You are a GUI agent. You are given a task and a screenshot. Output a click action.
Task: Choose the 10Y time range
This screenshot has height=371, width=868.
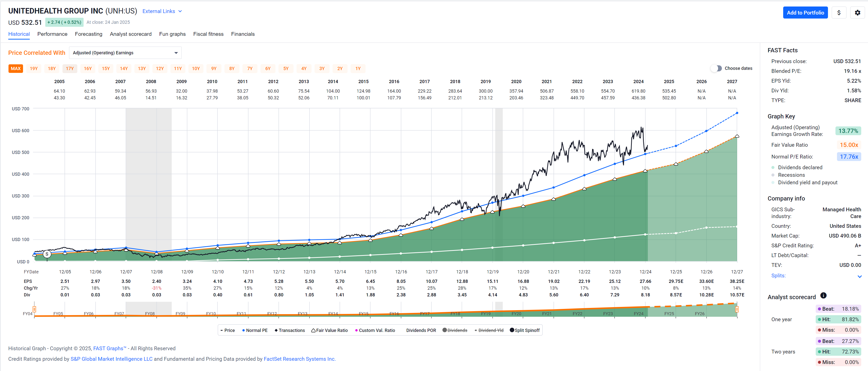coord(196,69)
